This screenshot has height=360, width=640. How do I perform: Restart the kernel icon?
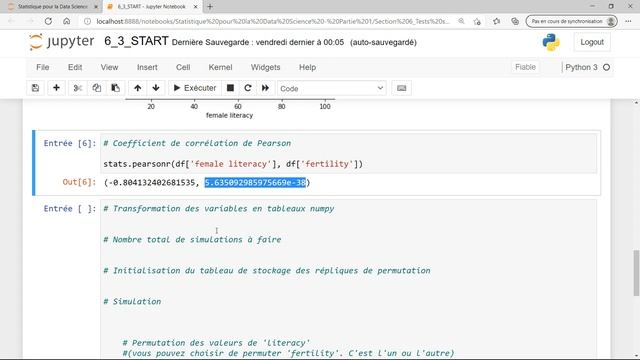(248, 88)
